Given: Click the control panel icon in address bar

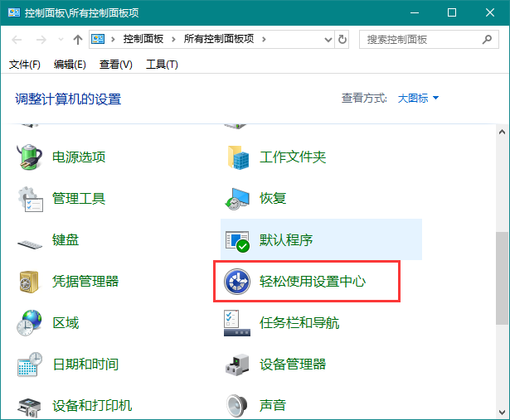Looking at the screenshot, I should click(98, 39).
